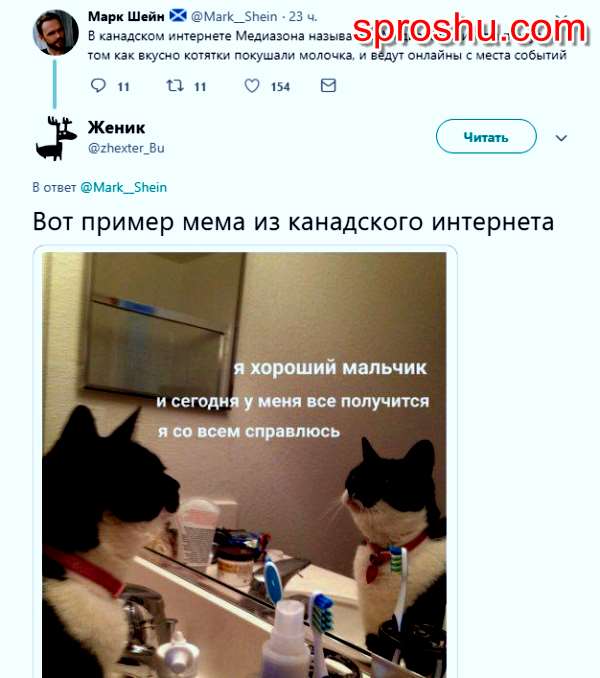Image resolution: width=600 pixels, height=678 pixels.
Task: Open the cat mirror meme image
Action: point(244,465)
